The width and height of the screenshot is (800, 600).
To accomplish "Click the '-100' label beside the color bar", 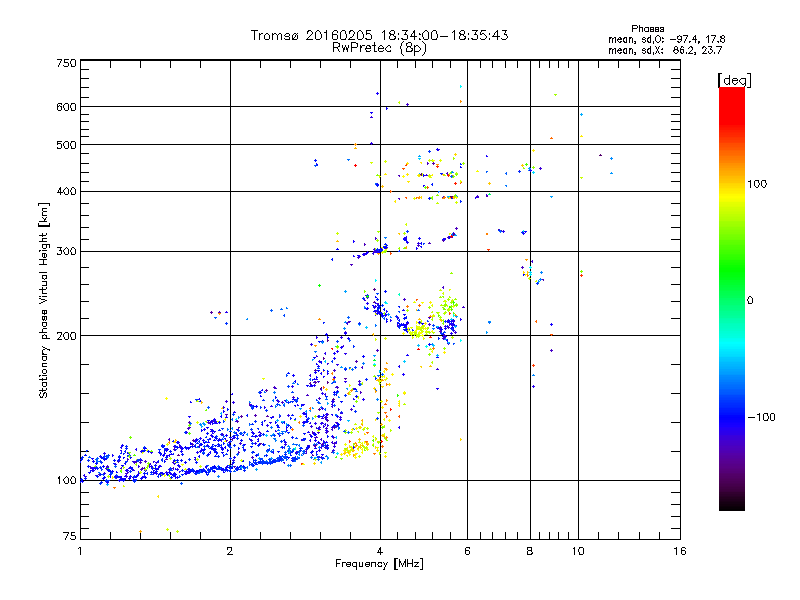I will pyautogui.click(x=761, y=417).
